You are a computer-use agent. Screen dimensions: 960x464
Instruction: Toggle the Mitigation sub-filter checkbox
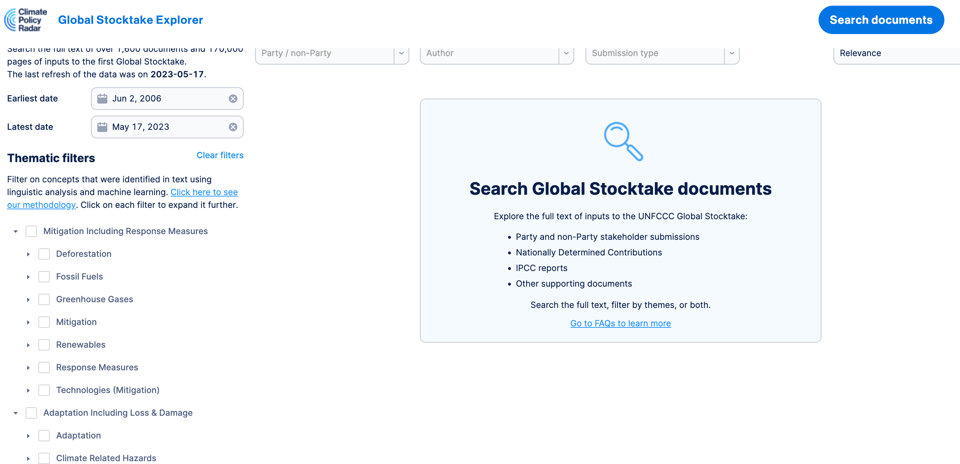(x=44, y=322)
